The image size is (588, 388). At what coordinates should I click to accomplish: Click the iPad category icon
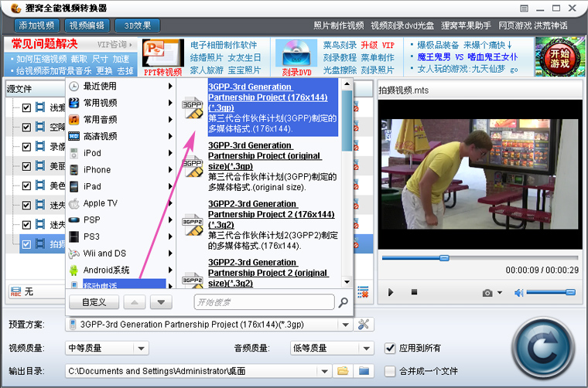(x=74, y=186)
